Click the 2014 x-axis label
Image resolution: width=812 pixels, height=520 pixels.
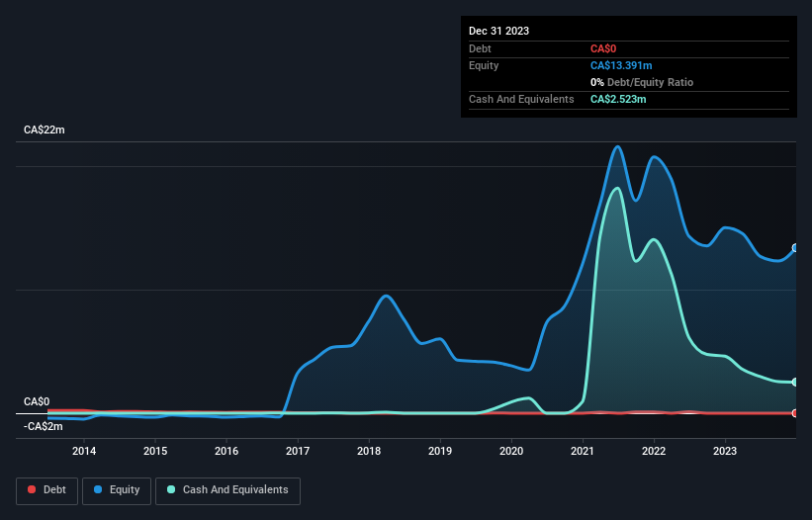coord(84,451)
